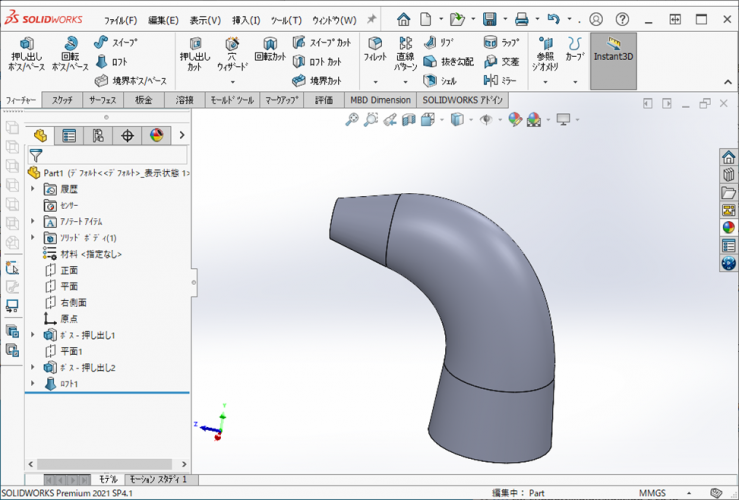Image resolution: width=739 pixels, height=500 pixels.
Task: Open the DisplayManager color ball tab
Action: pyautogui.click(x=156, y=136)
